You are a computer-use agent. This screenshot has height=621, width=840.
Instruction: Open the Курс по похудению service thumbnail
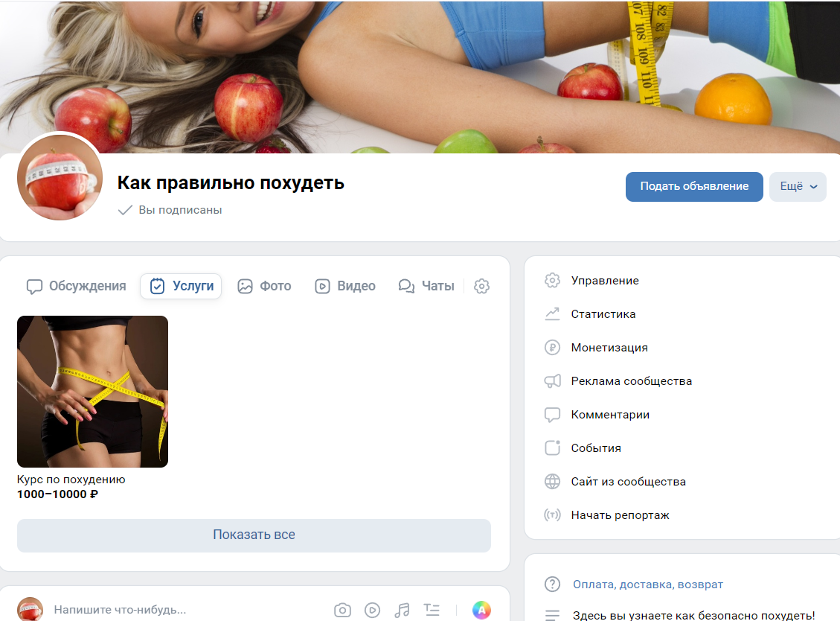pyautogui.click(x=92, y=392)
